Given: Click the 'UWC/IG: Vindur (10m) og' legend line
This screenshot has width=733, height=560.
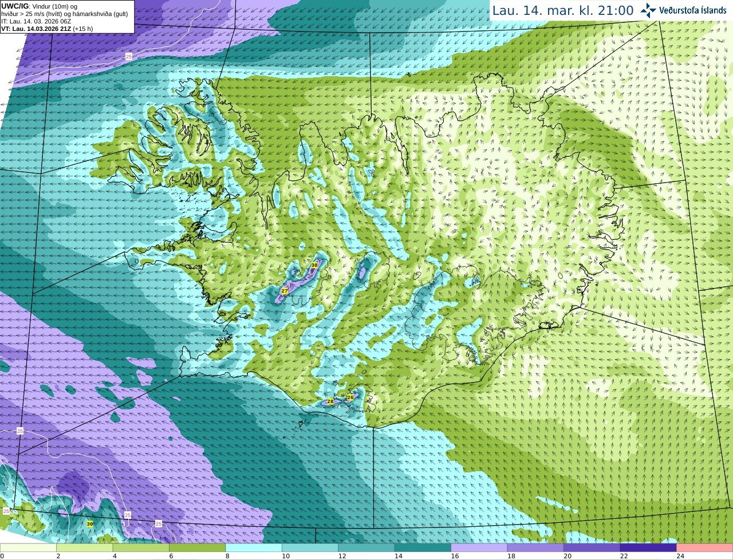Looking at the screenshot, I should [x=39, y=6].
